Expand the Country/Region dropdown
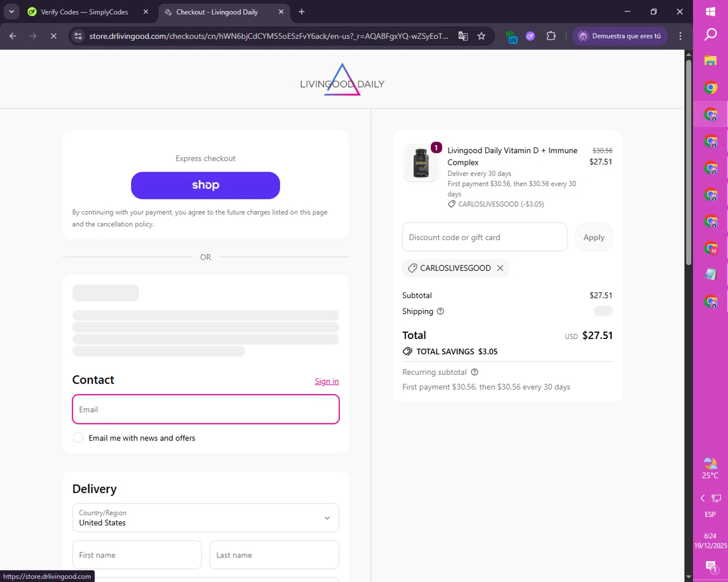 [206, 518]
